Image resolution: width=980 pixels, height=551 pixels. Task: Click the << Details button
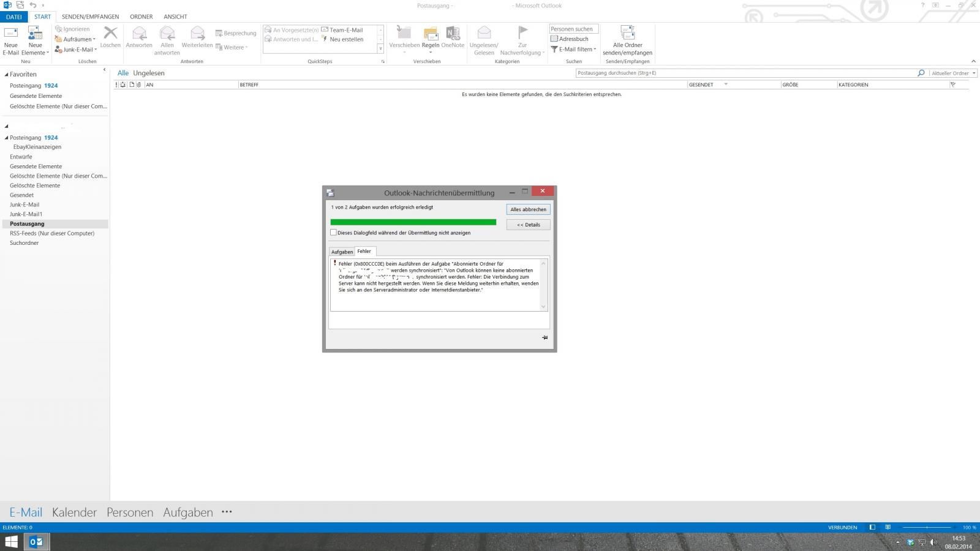(x=528, y=225)
